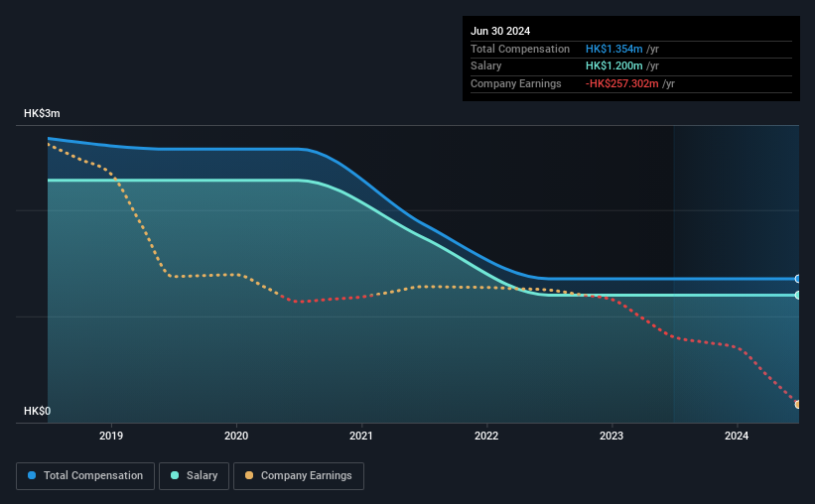Click the Jun 30 2024 tooltip date

pos(500,31)
